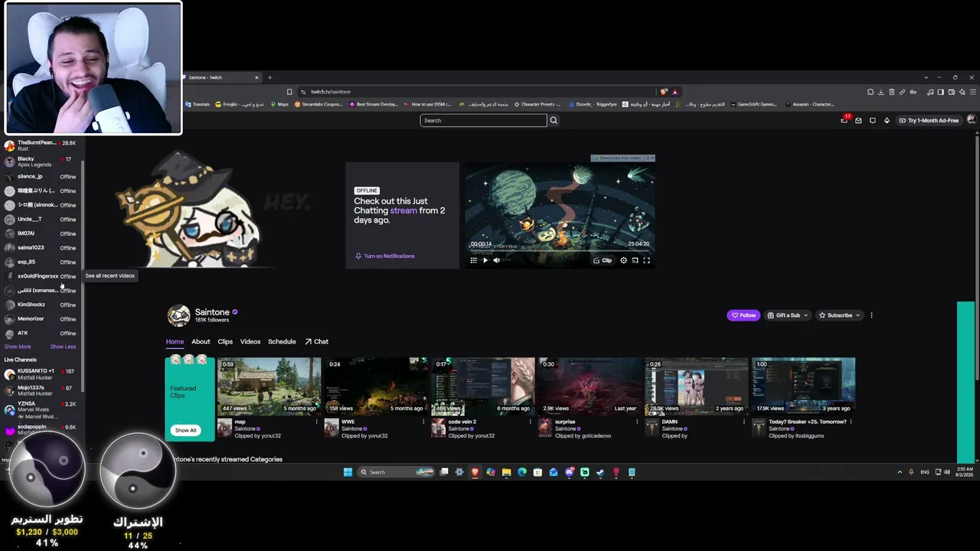980x551 pixels.
Task: Open options menu for the map clip
Action: click(x=317, y=422)
